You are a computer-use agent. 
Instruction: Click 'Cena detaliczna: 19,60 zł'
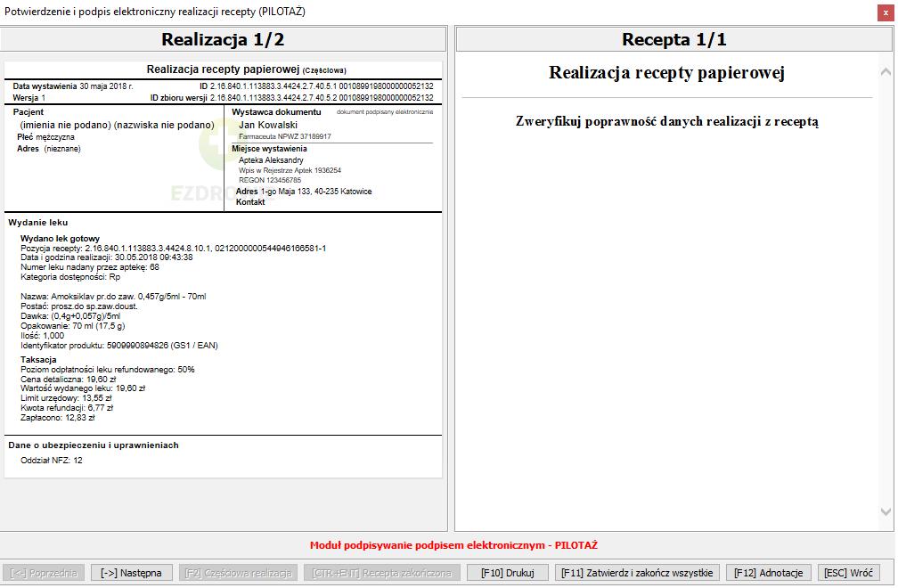pos(68,379)
